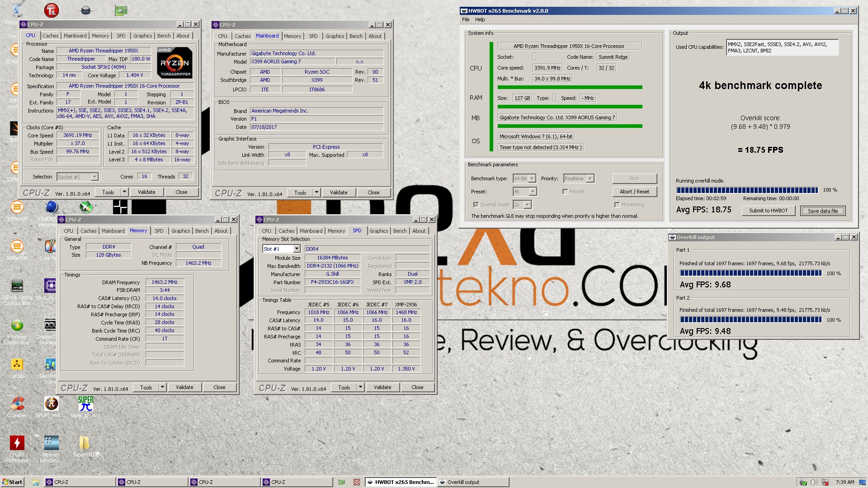Open CPUID HWMonitor shortcut
The width and height of the screenshot is (868, 488).
[x=17, y=449]
